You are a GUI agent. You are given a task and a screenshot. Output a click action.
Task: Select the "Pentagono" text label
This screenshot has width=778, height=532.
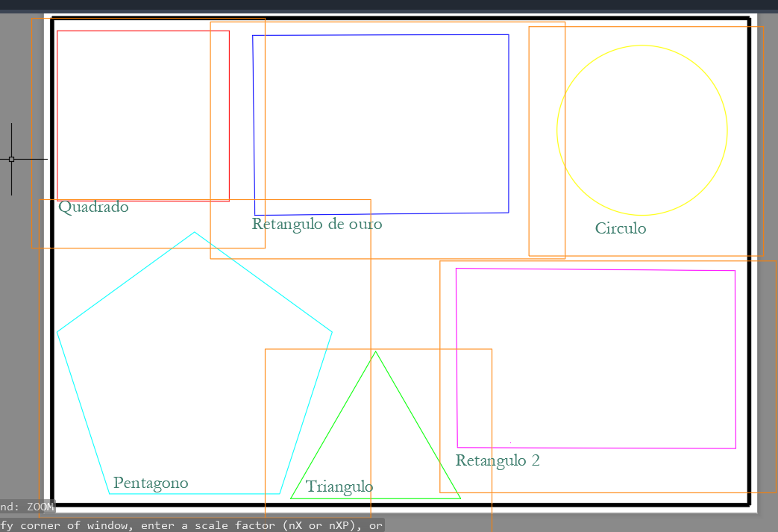(x=151, y=483)
